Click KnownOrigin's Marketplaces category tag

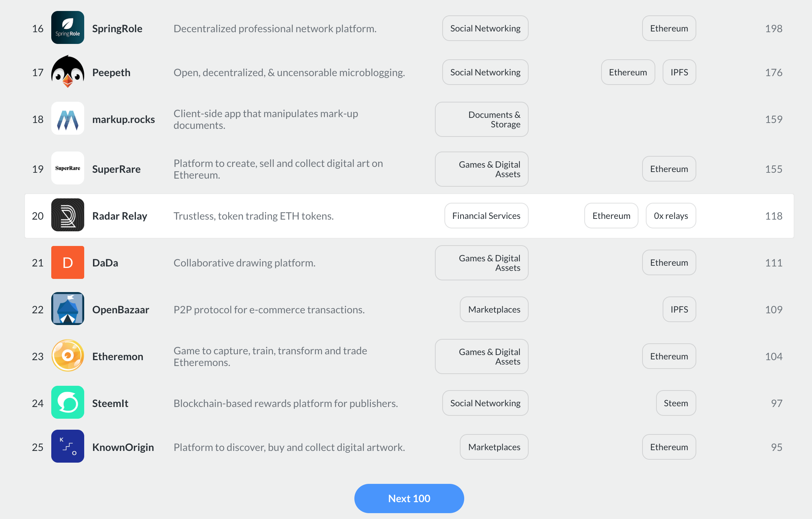[x=494, y=447]
